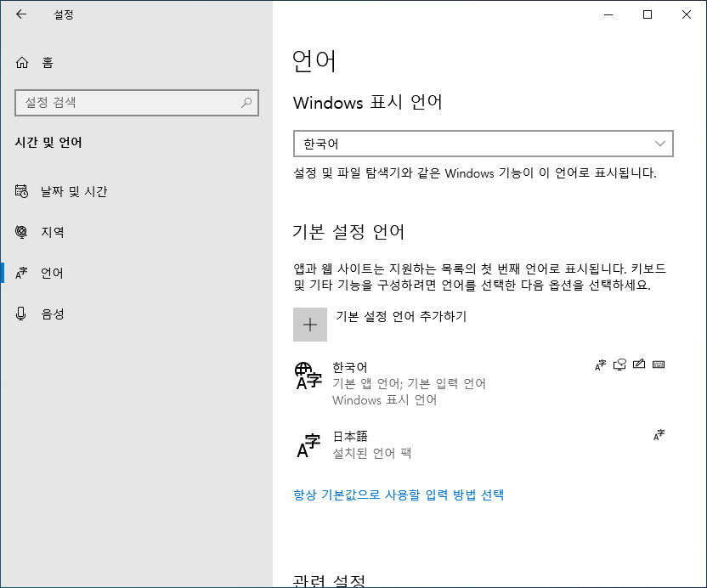Open 날짜 및 시간 settings page

click(136, 191)
